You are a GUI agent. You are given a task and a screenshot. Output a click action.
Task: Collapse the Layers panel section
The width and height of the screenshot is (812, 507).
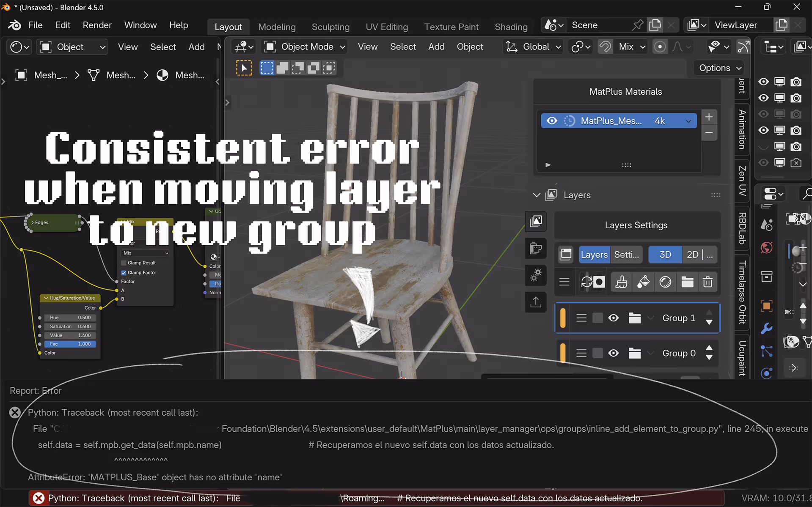coord(537,195)
